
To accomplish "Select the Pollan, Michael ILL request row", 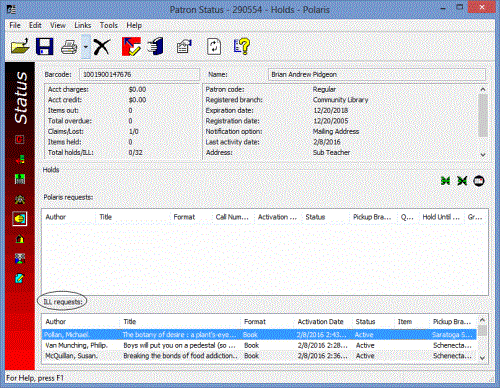I will click(x=259, y=335).
